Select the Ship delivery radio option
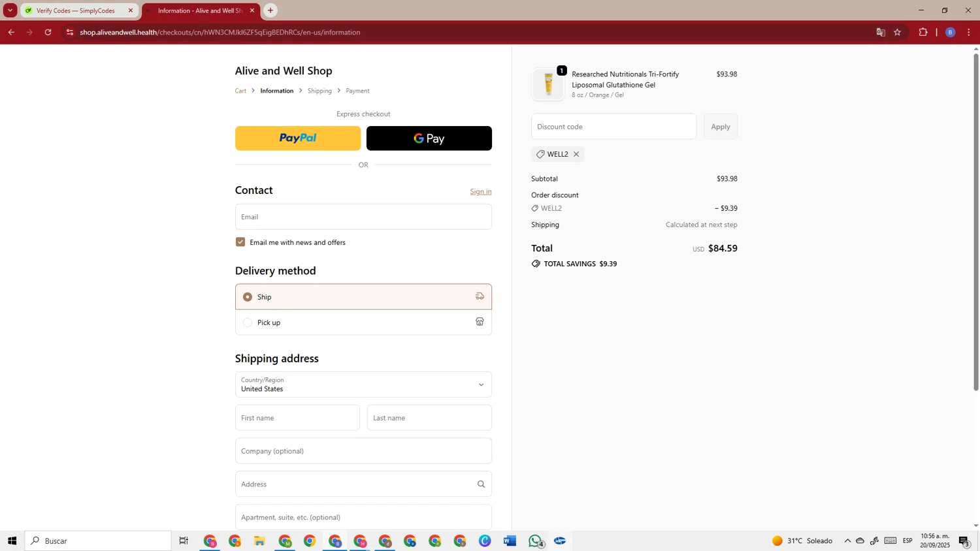 point(248,297)
